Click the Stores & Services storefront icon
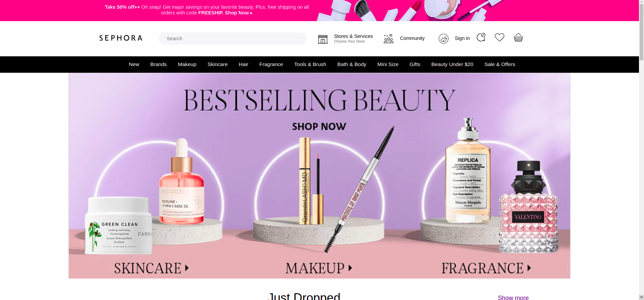Screen dimensions: 644x300 (x=323, y=39)
